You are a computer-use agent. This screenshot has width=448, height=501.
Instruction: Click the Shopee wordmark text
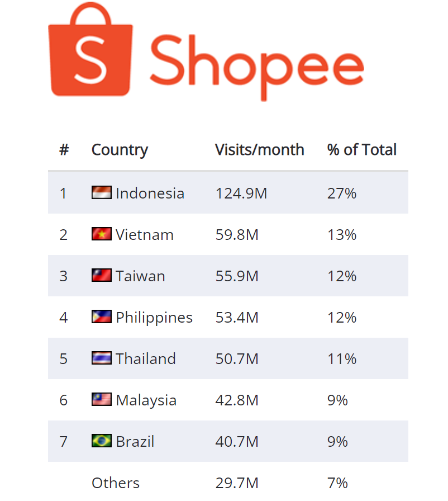[x=257, y=62]
